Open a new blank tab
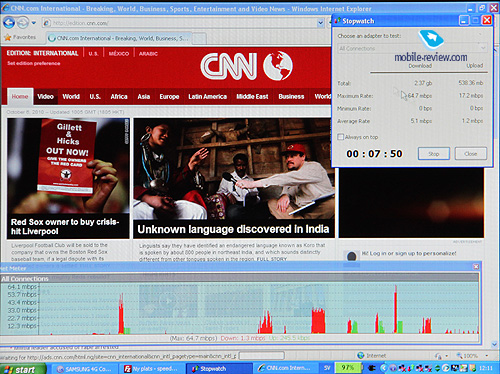 pos(199,39)
